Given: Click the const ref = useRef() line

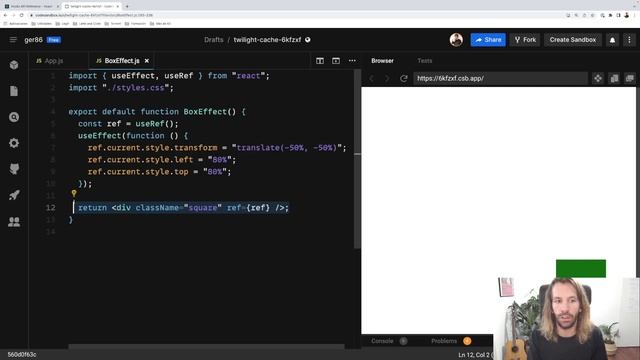Looking at the screenshot, I should click(128, 124).
